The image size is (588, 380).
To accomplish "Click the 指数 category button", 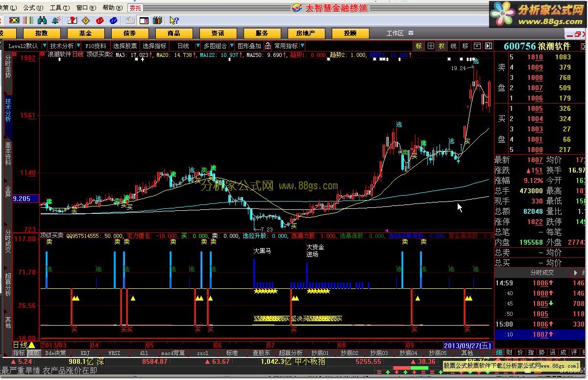I will tap(42, 33).
